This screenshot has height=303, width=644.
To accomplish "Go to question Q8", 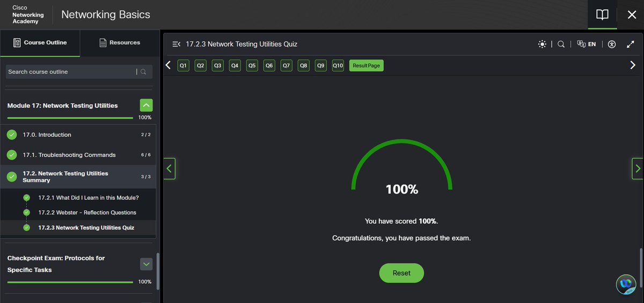I will (x=303, y=65).
